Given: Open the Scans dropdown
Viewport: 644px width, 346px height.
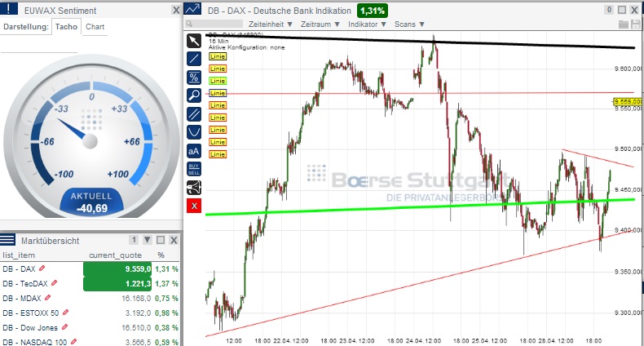Looking at the screenshot, I should click(409, 24).
